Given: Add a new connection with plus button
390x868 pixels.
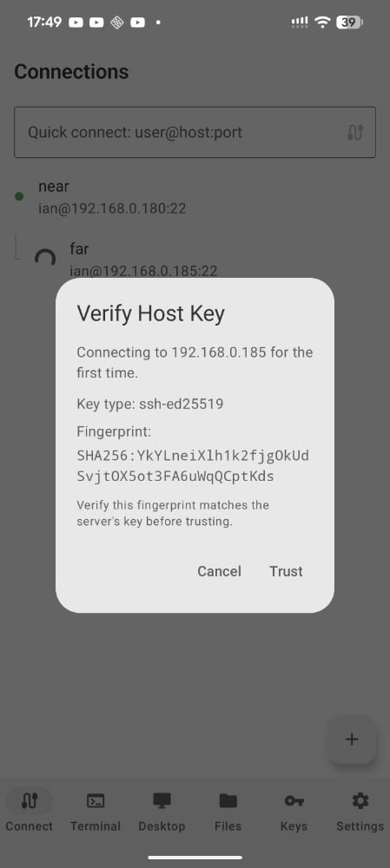Looking at the screenshot, I should (x=352, y=739).
